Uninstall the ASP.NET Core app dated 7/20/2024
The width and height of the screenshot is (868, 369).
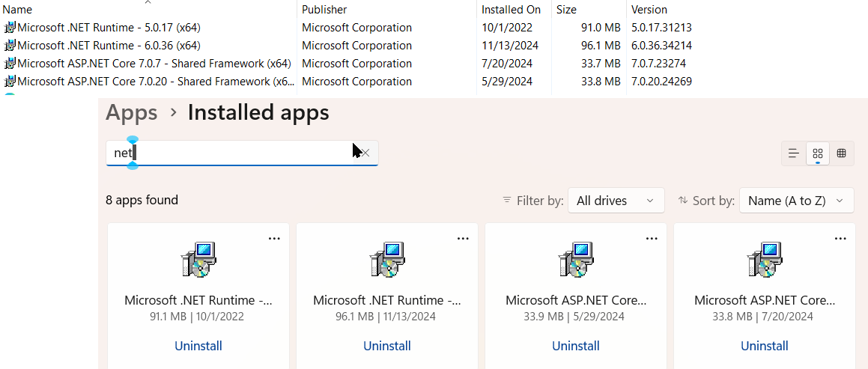[x=765, y=346]
